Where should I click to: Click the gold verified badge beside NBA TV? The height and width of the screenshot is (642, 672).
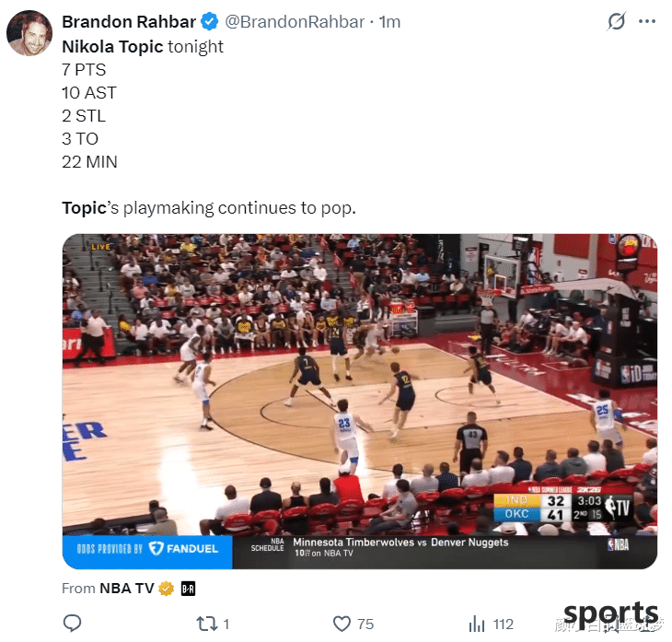pos(167,589)
